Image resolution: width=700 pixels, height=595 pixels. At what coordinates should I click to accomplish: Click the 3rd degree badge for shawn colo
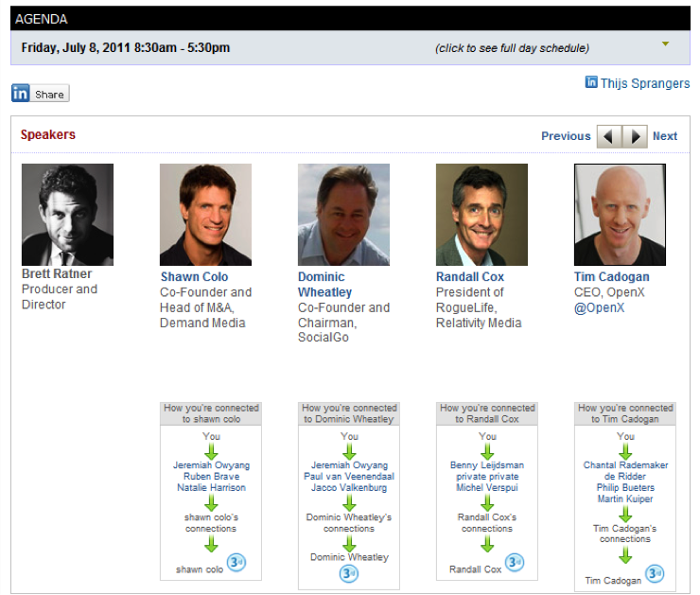pos(236,562)
